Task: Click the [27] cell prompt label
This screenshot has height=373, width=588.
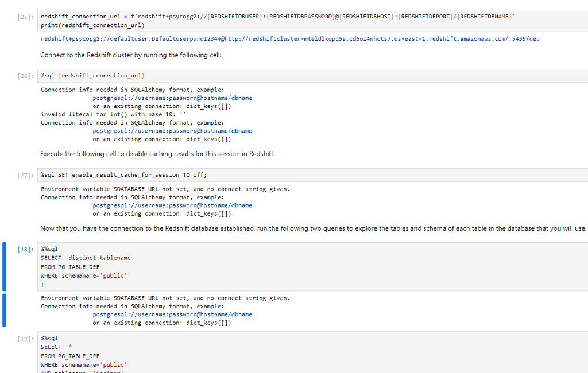Action: (x=25, y=176)
